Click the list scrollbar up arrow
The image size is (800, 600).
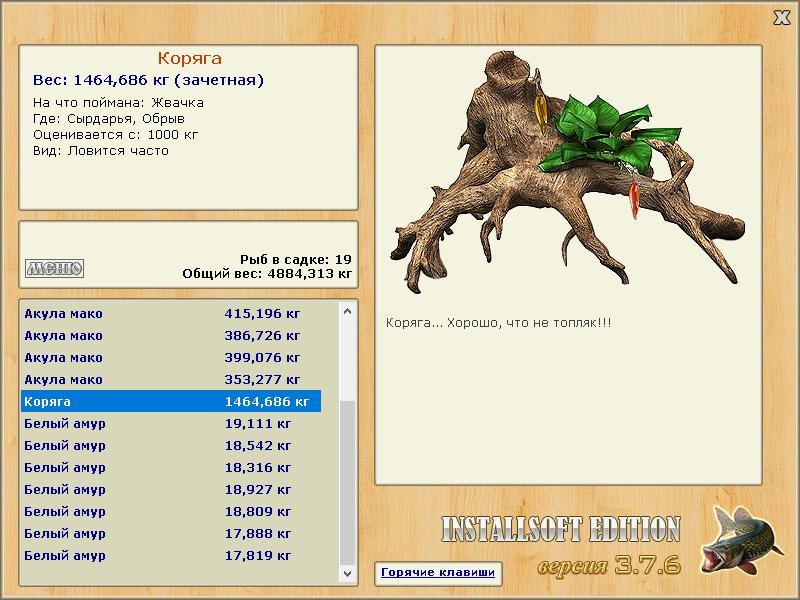pos(347,311)
